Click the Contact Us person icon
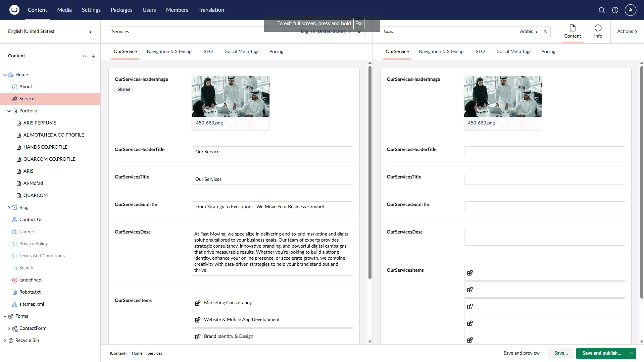 (15, 220)
